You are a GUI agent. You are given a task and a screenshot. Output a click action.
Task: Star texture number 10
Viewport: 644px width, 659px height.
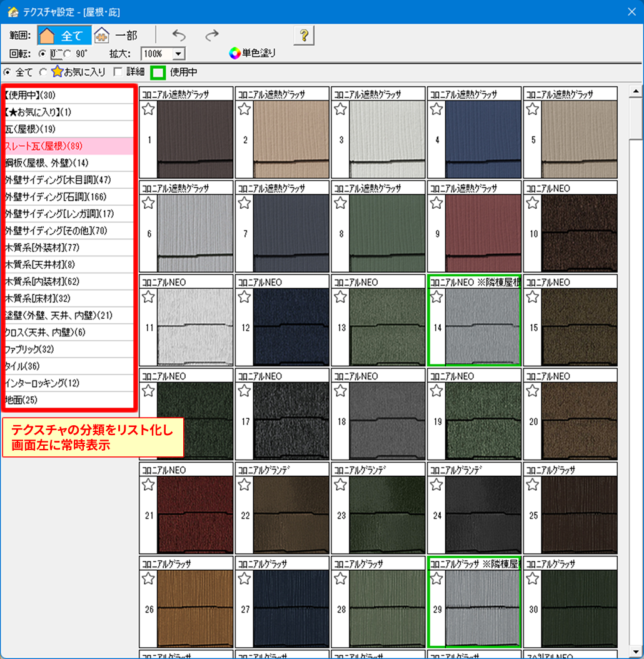coord(533,203)
